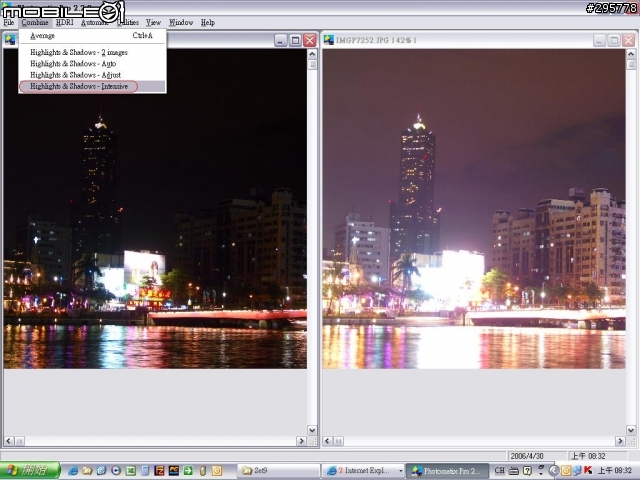The width and height of the screenshot is (640, 480).
Task: Click the language bar help icon
Action: click(527, 471)
